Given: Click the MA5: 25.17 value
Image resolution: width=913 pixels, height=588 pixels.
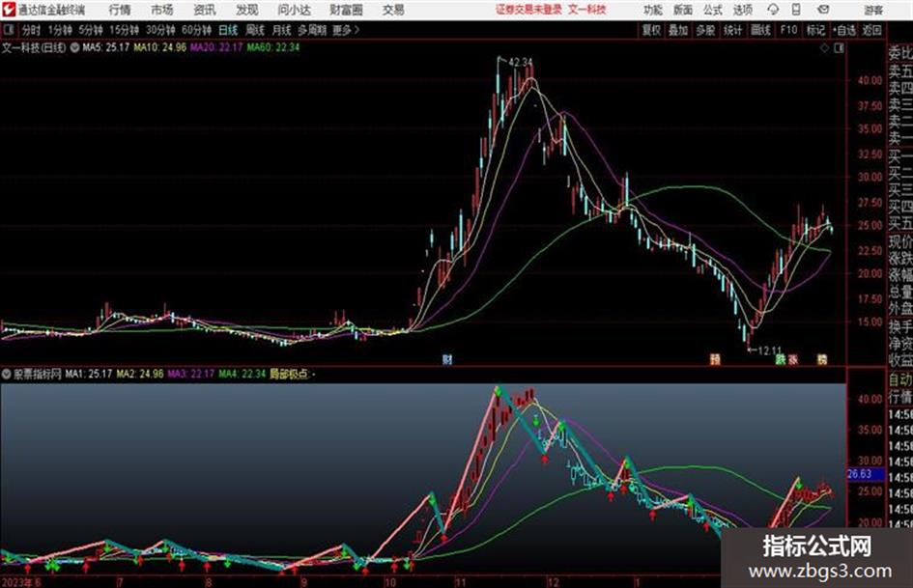Looking at the screenshot, I should (106, 47).
